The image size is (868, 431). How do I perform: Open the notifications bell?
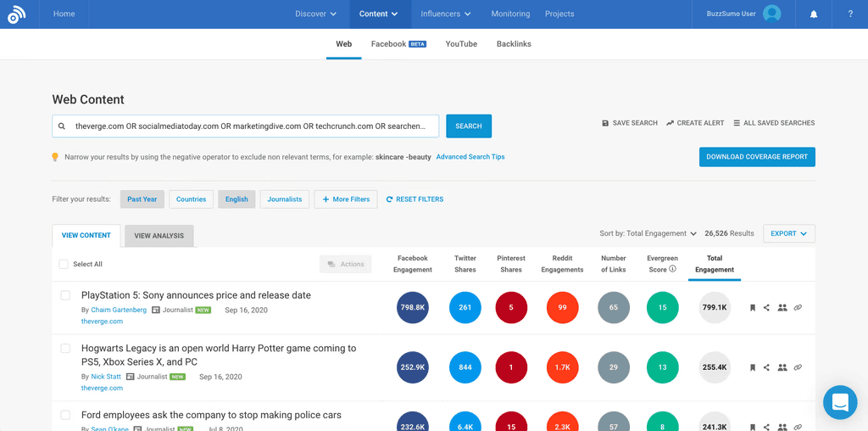(814, 14)
